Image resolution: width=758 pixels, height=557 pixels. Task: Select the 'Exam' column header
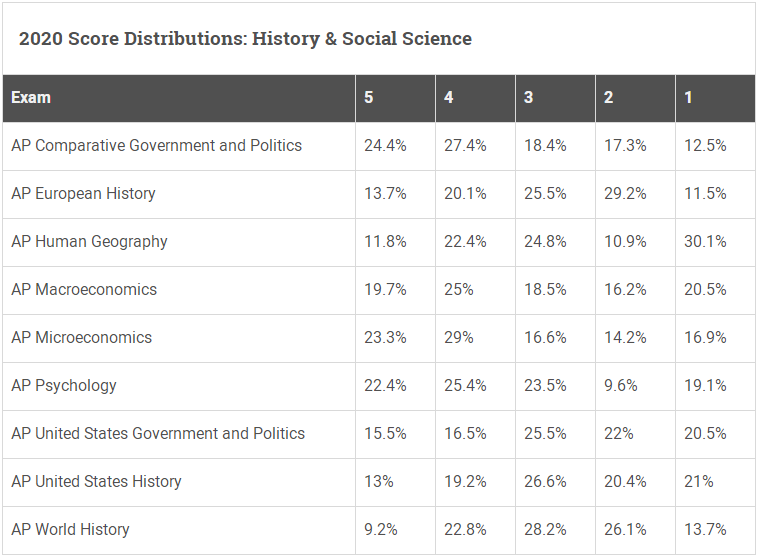(x=31, y=98)
